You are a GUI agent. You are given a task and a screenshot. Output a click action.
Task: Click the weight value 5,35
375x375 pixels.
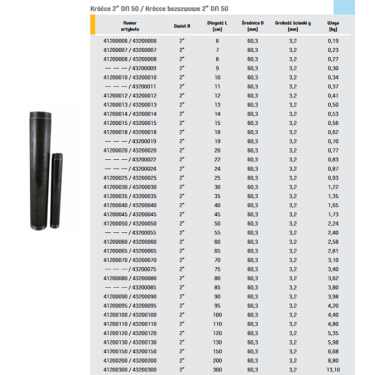(x=333, y=333)
